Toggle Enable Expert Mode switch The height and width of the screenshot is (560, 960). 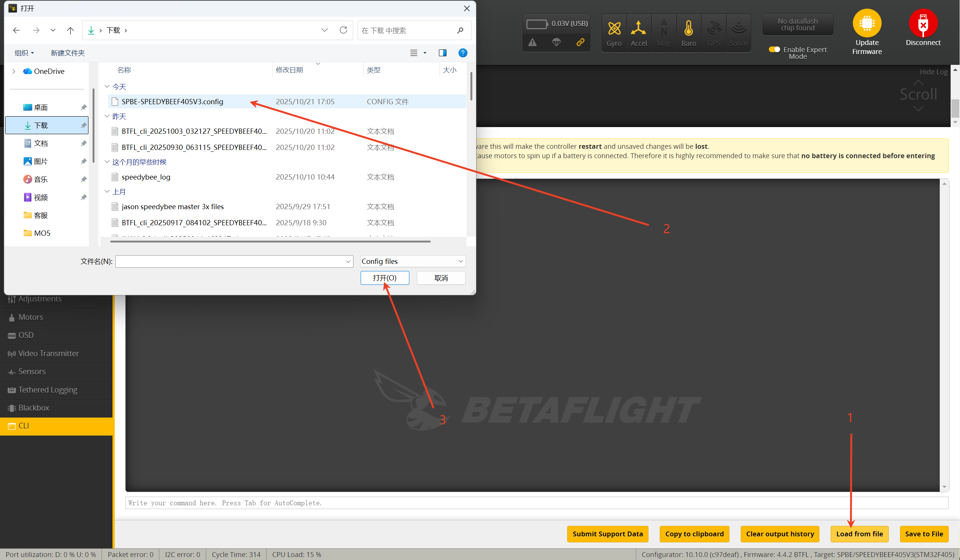(x=774, y=49)
